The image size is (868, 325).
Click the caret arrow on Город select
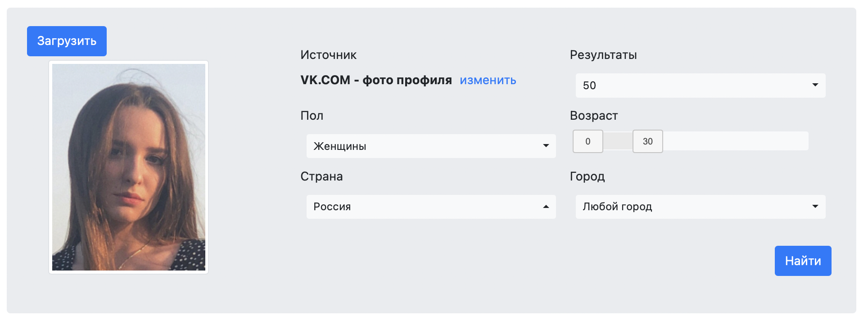pos(815,206)
